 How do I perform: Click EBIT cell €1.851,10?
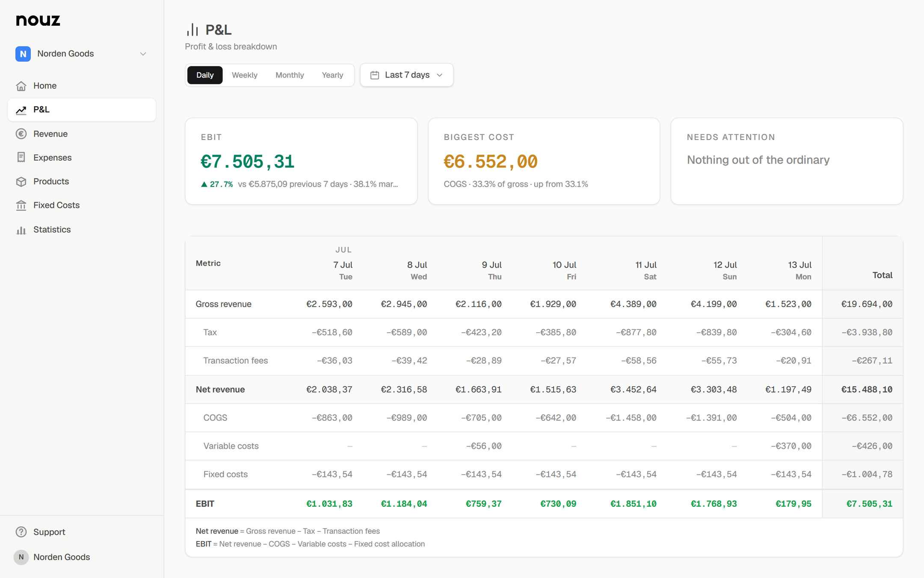633,504
